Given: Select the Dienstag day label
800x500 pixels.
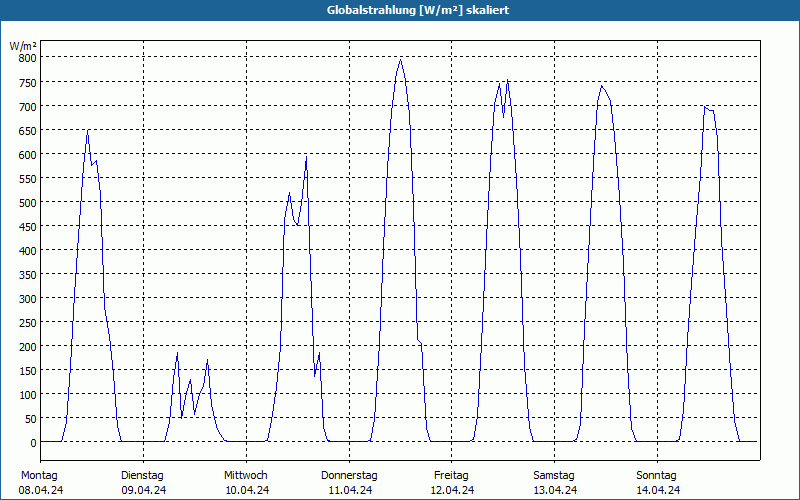Looking at the screenshot, I should click(142, 475).
